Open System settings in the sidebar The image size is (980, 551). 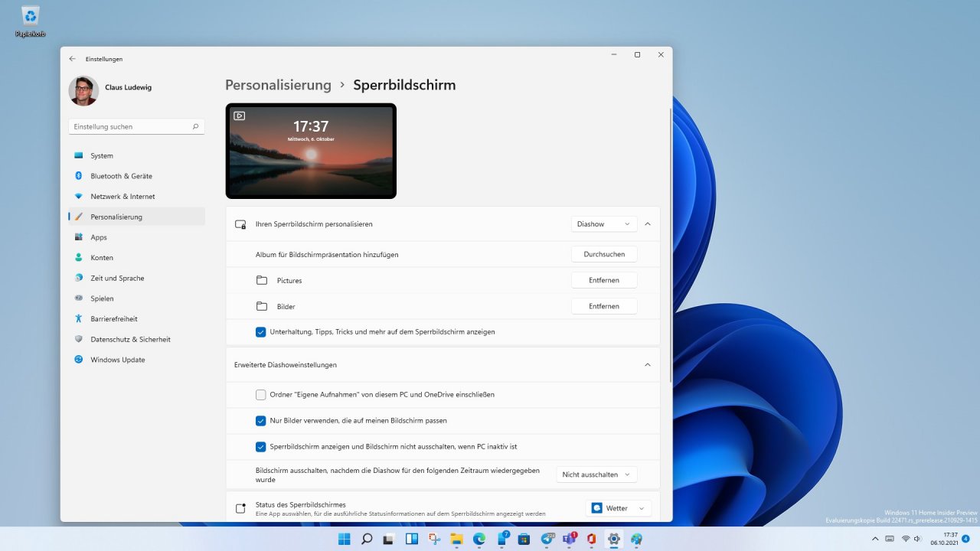click(x=136, y=155)
